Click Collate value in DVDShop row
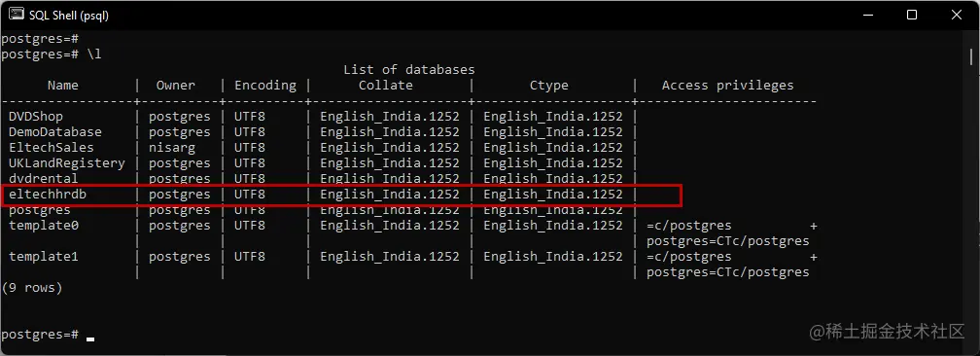This screenshot has width=980, height=356. (x=389, y=117)
